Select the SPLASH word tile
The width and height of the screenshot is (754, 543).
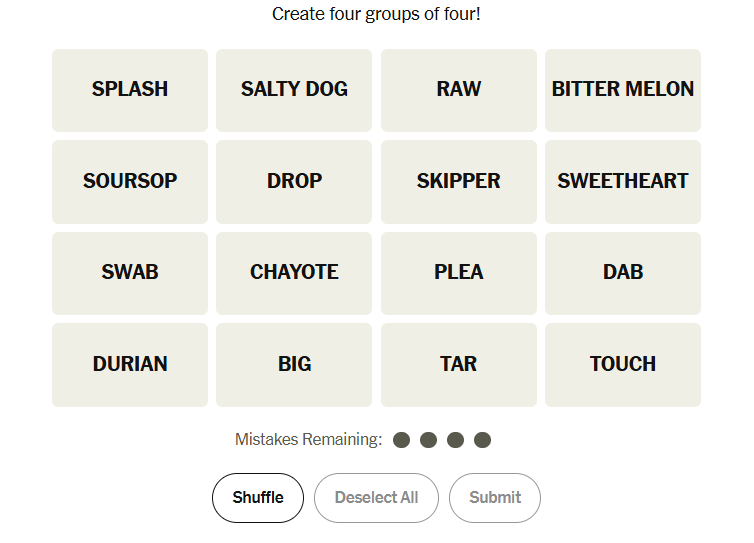tap(130, 90)
